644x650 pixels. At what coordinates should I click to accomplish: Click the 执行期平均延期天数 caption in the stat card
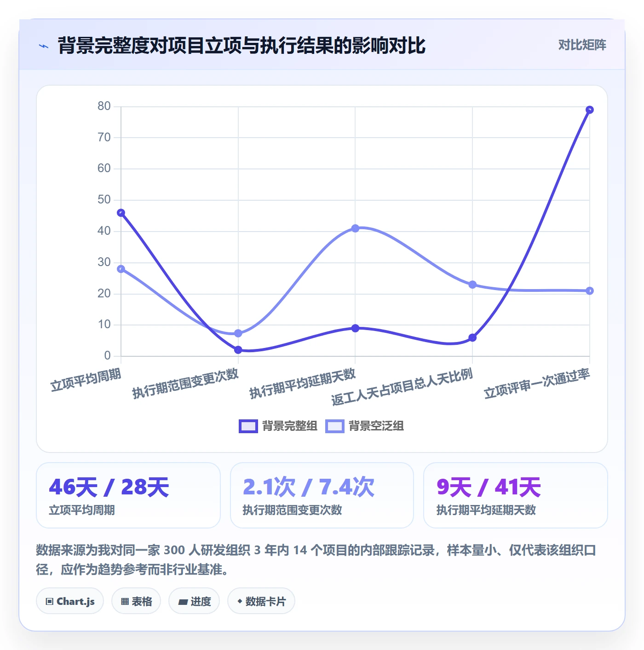pyautogui.click(x=486, y=510)
